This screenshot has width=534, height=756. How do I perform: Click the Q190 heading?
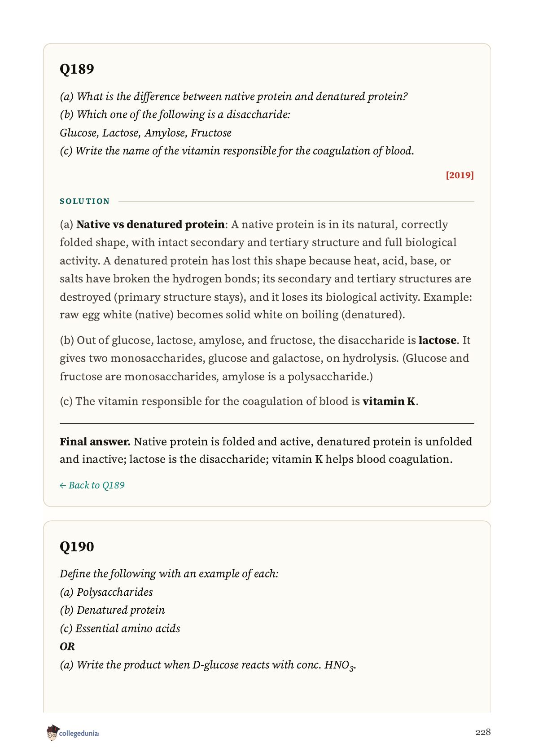pyautogui.click(x=77, y=546)
